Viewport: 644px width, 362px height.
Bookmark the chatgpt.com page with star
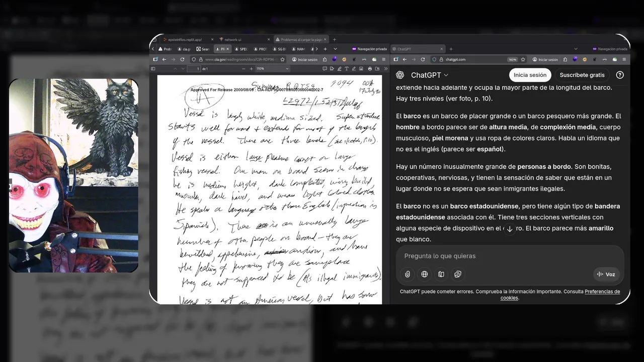click(523, 59)
